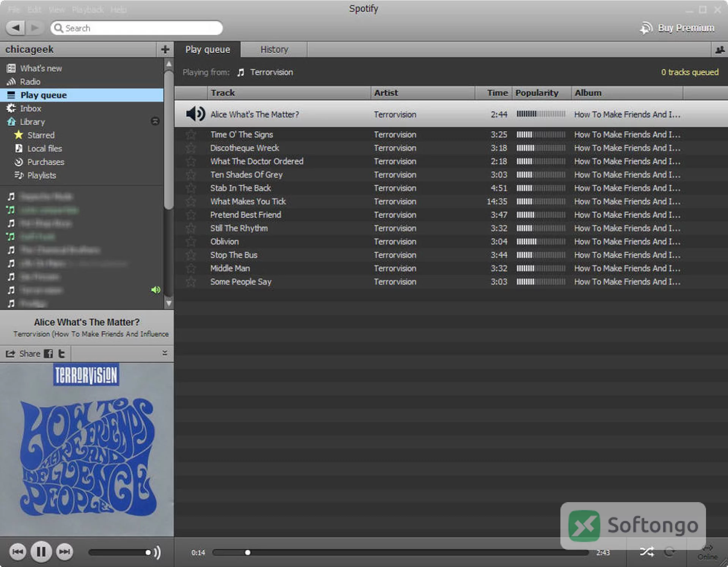Click in the Search field
728x567 pixels.
point(136,28)
